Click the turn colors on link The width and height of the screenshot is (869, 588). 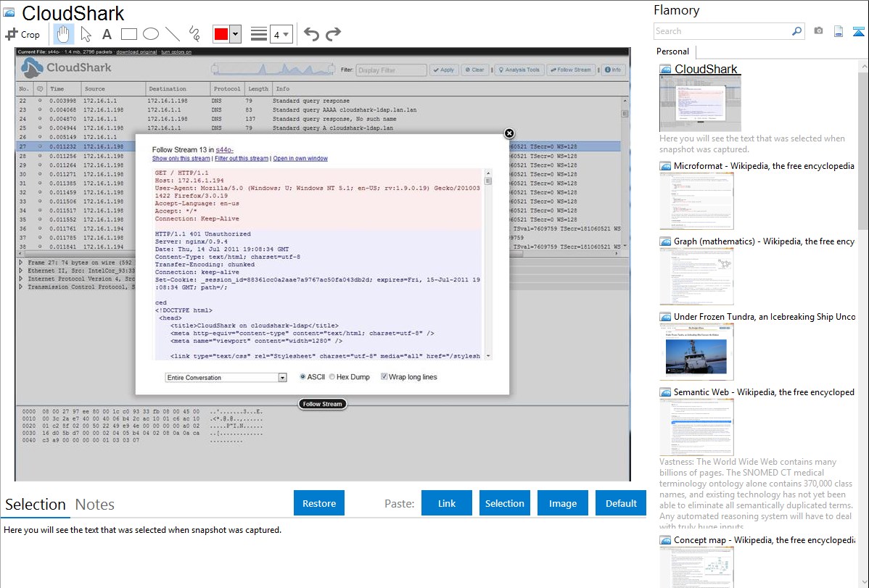tap(176, 52)
